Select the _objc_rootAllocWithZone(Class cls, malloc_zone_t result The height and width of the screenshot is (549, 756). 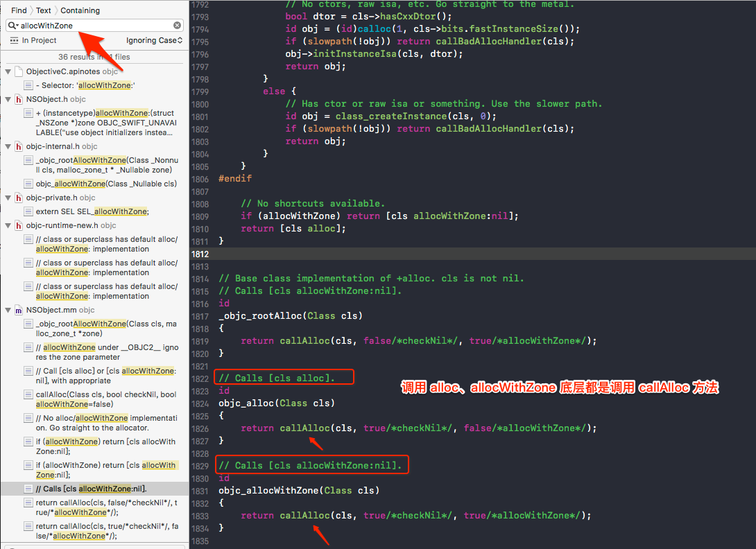pyautogui.click(x=106, y=329)
